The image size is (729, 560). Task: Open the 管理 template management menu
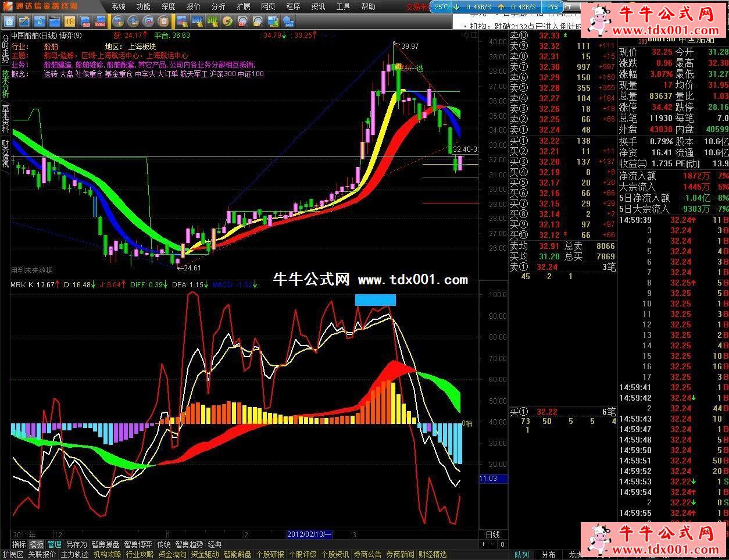(x=55, y=544)
